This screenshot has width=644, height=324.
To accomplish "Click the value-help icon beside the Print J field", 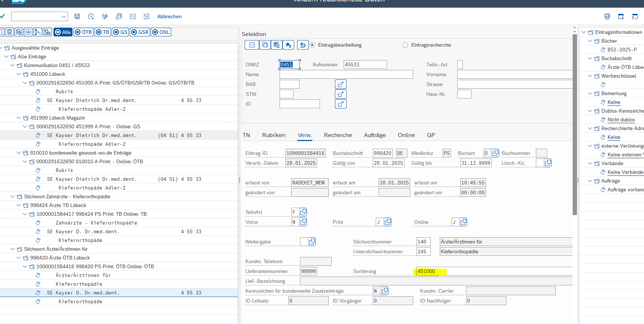I will (x=387, y=222).
